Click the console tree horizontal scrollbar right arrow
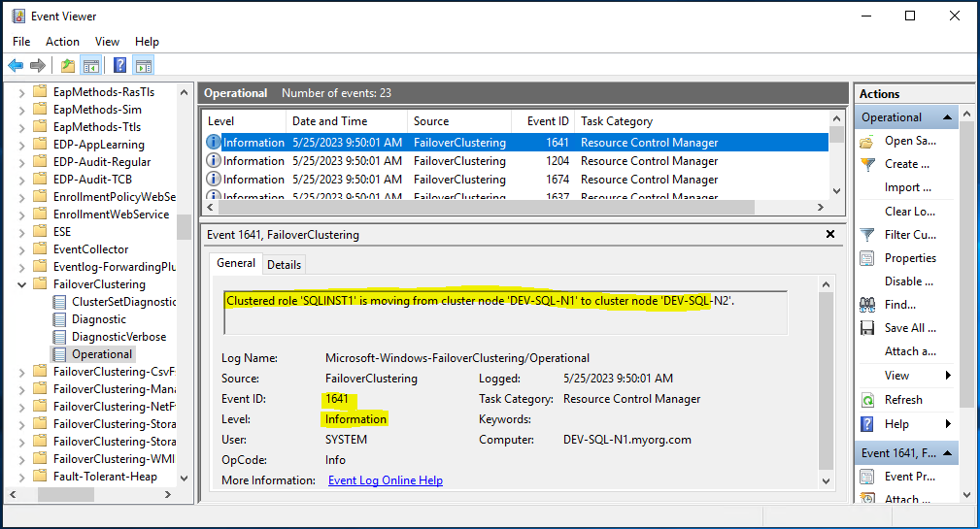980x529 pixels. point(167,494)
